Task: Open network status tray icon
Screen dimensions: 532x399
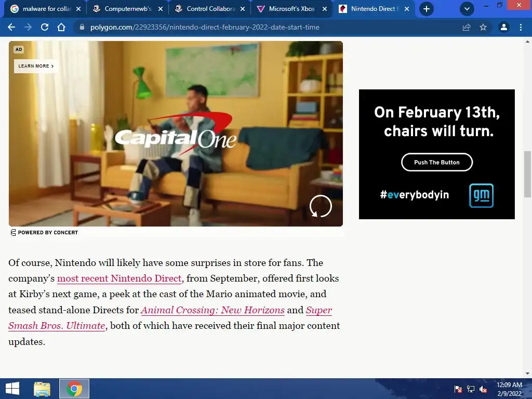Action: (471, 389)
